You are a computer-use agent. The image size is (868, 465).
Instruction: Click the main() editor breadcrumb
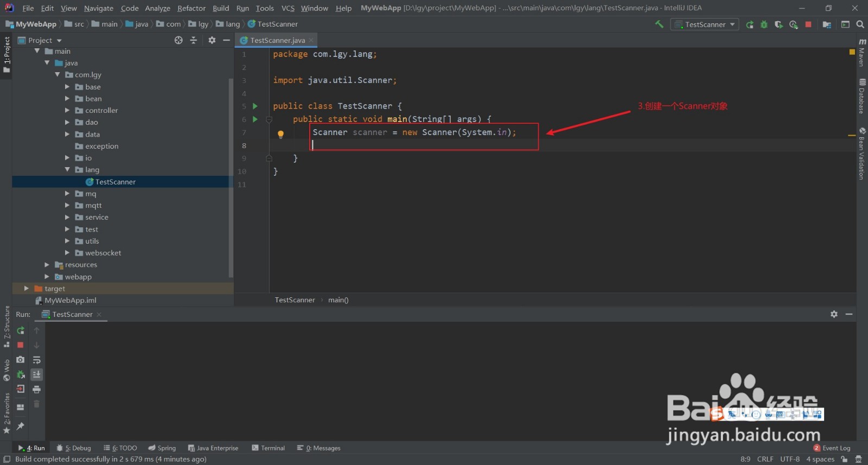[338, 300]
